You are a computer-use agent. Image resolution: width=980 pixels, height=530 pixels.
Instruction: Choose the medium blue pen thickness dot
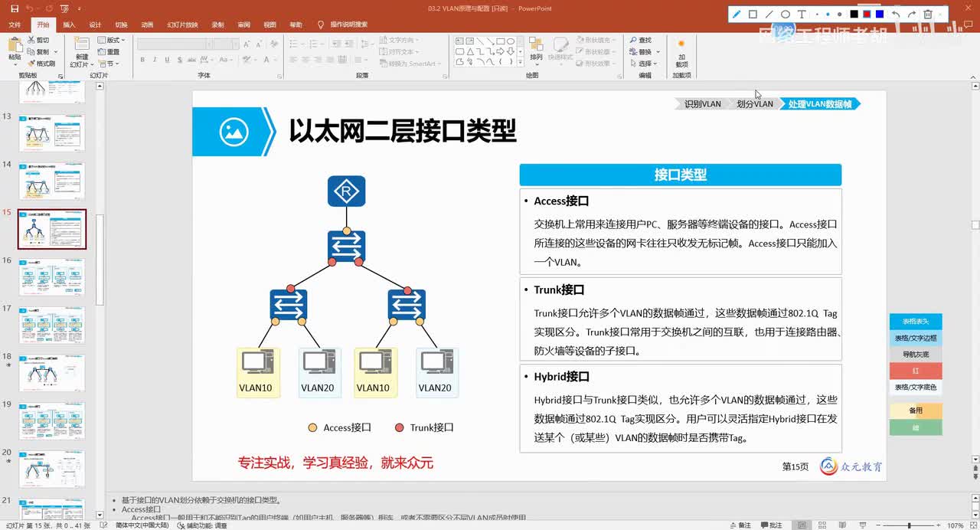point(828,14)
